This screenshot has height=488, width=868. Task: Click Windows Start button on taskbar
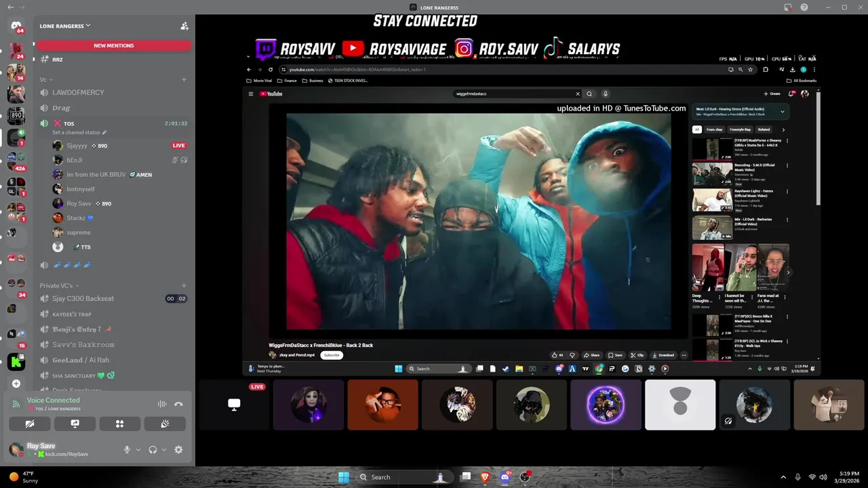[x=344, y=477]
